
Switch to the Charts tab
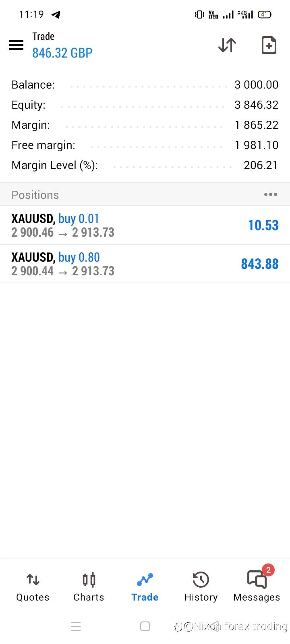[89, 587]
